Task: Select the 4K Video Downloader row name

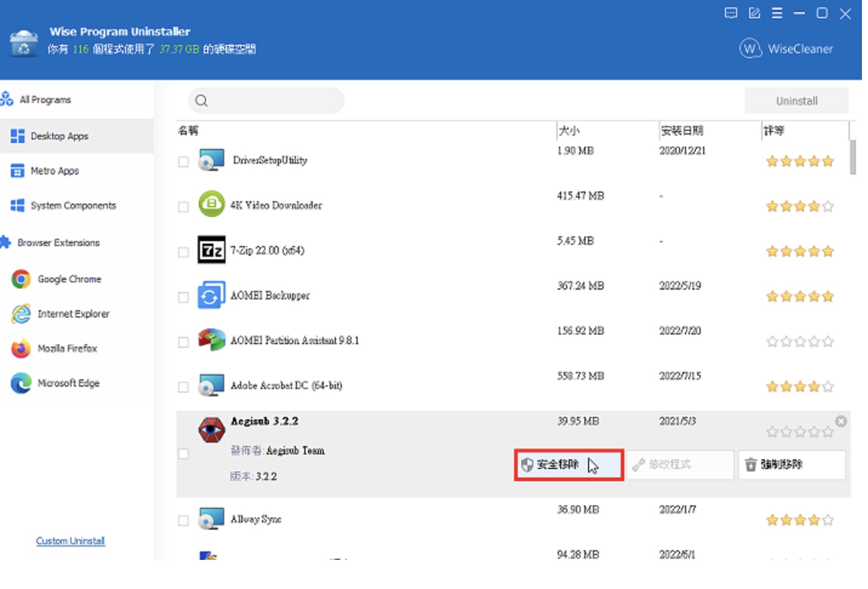Action: point(276,205)
